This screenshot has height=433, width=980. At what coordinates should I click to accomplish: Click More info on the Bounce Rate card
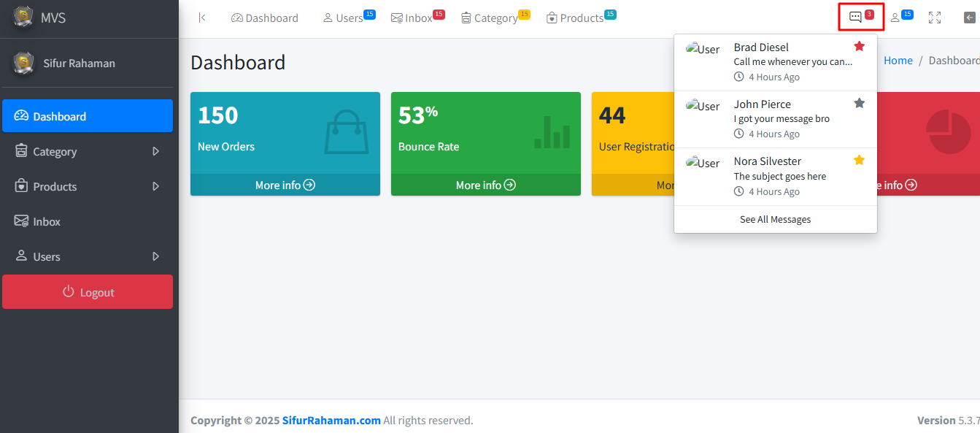point(485,185)
